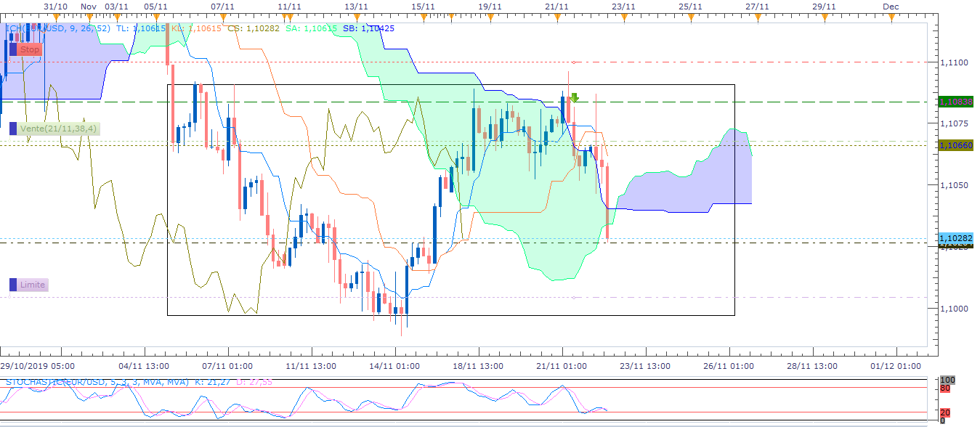
Task: Click the 11/11 13:00 time axis label
Action: (x=311, y=366)
